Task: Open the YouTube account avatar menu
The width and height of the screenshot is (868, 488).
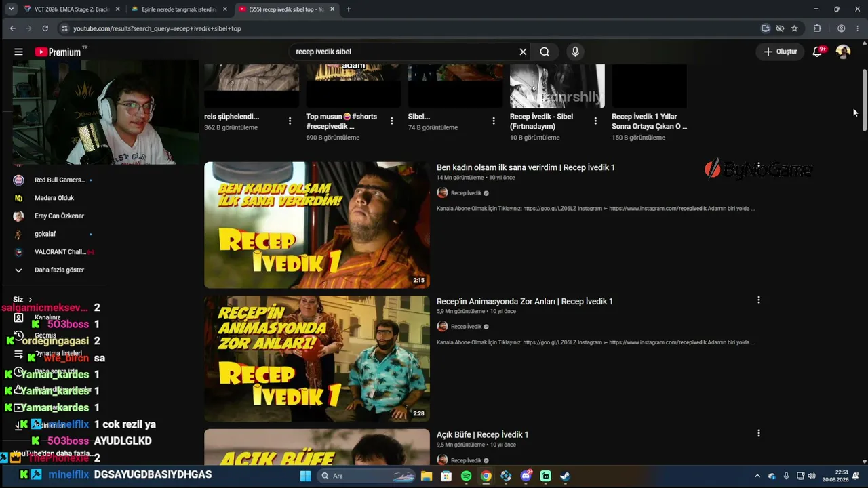Action: pyautogui.click(x=843, y=52)
